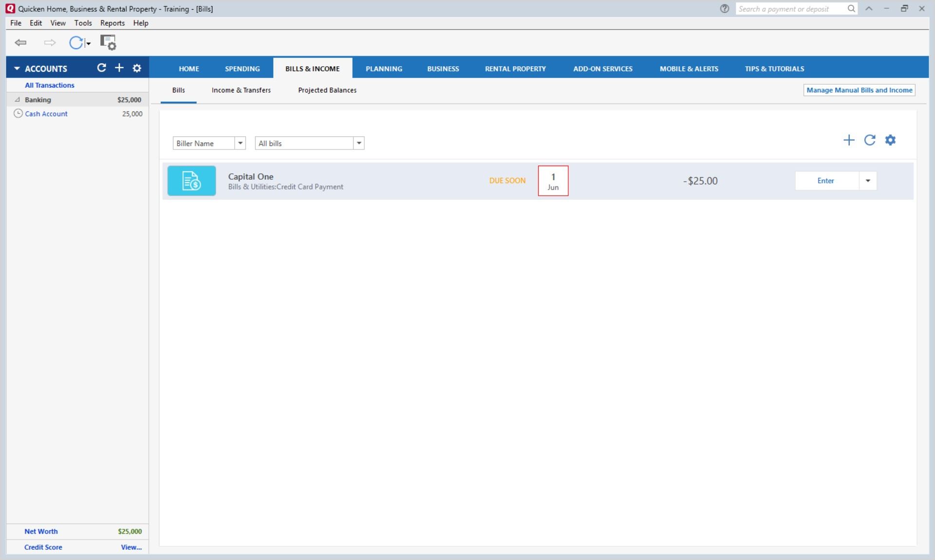This screenshot has width=935, height=560.
Task: Open the All bills filter dropdown
Action: pos(359,143)
